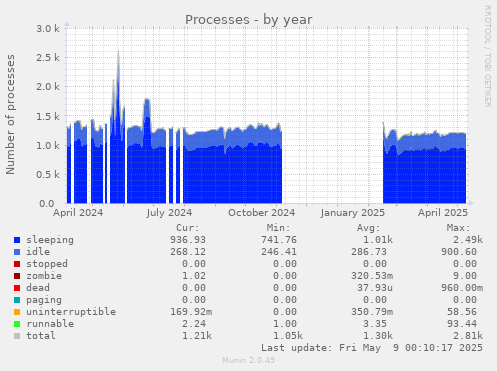Click total current value 1.21k
Image resolution: width=497 pixels, height=371 pixels.
197,336
